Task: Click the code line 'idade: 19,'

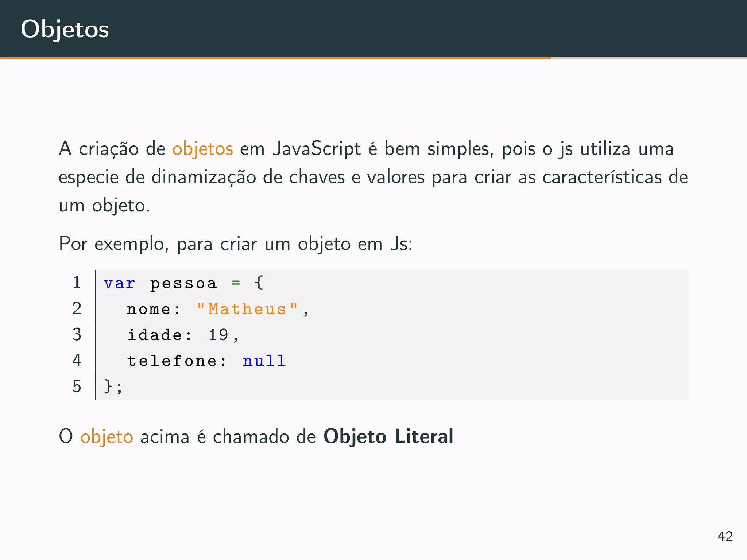Action: click(183, 335)
